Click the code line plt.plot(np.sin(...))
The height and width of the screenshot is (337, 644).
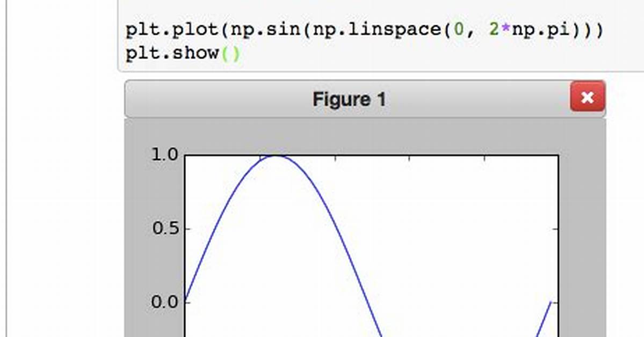click(365, 30)
